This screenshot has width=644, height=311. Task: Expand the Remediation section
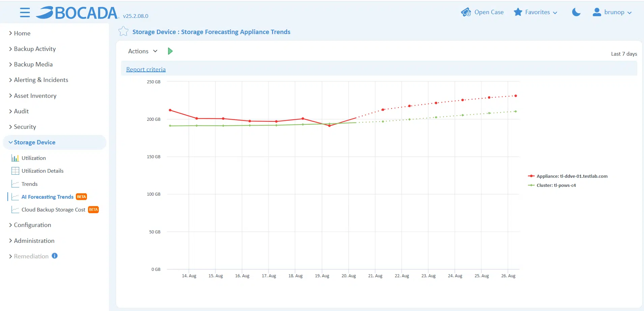pyautogui.click(x=29, y=256)
